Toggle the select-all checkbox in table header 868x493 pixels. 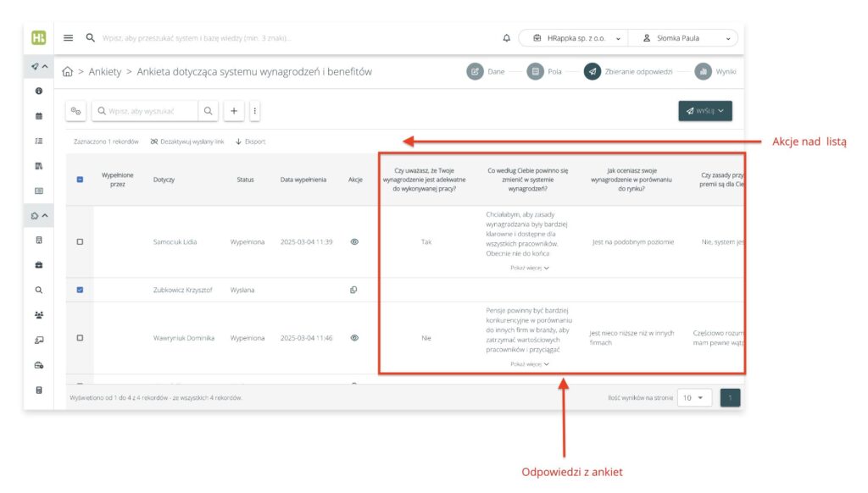click(x=81, y=179)
